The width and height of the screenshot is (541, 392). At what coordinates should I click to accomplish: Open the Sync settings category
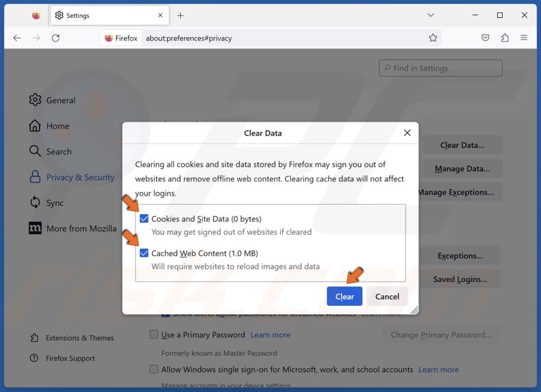(x=47, y=202)
